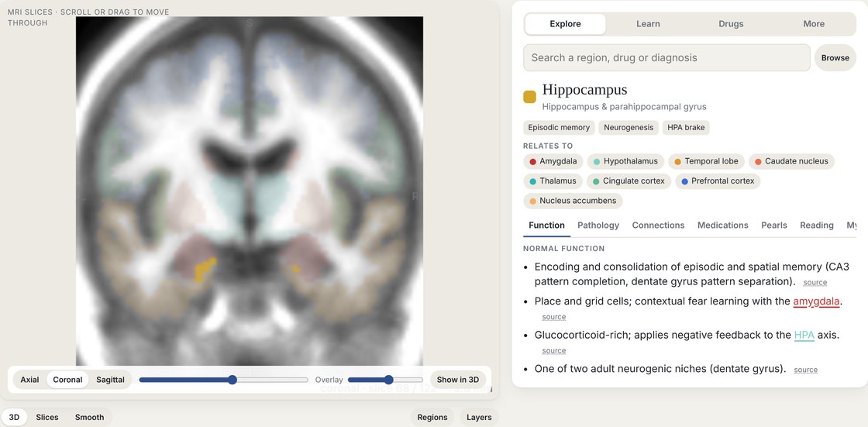Image resolution: width=868 pixels, height=427 pixels.
Task: Switch to the 3D view mode
Action: (14, 418)
